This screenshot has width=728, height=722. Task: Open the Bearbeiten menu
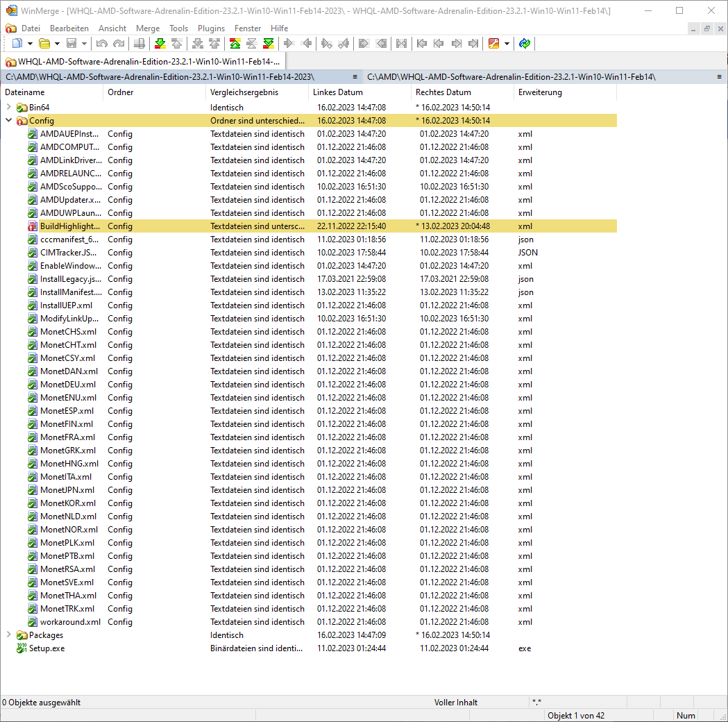(69, 28)
